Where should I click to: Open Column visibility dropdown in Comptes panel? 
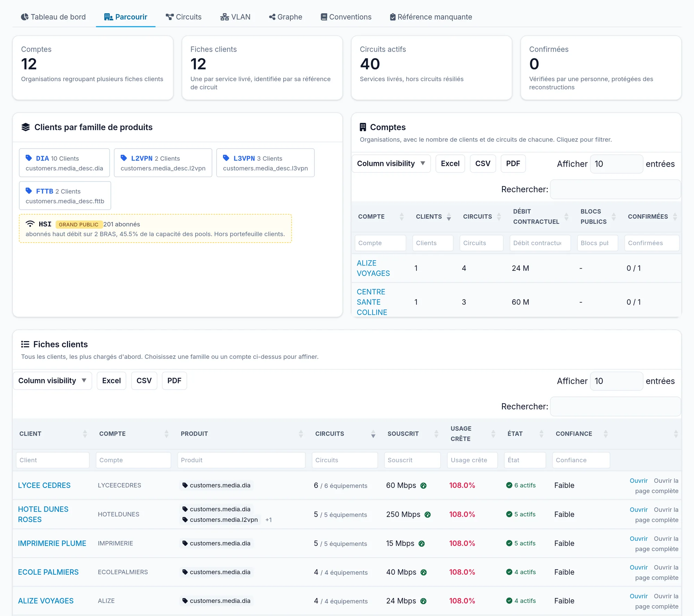391,163
